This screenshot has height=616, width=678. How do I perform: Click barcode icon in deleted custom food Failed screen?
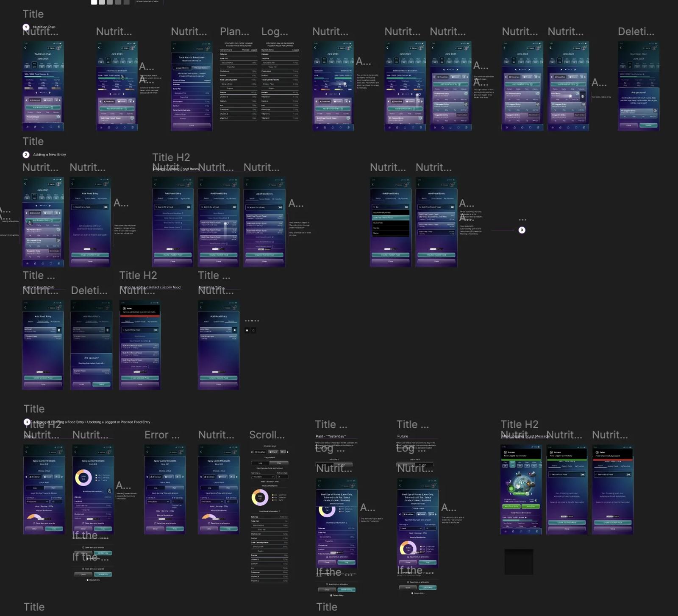156,330
